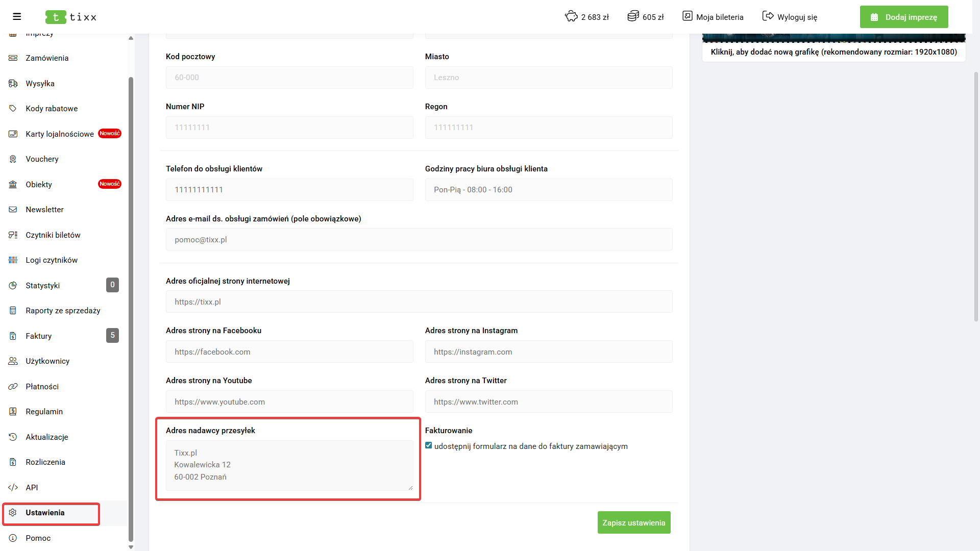Open the API code icon item

(13, 487)
